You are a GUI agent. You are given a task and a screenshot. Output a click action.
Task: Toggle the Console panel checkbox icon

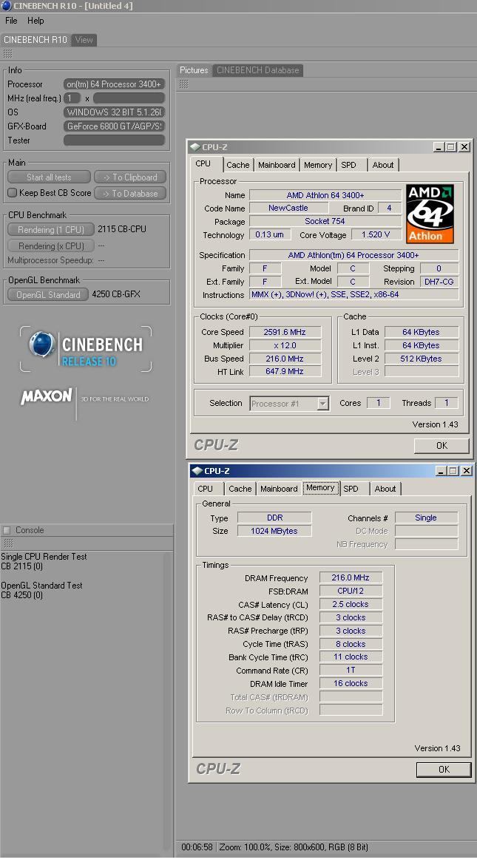coord(7,530)
